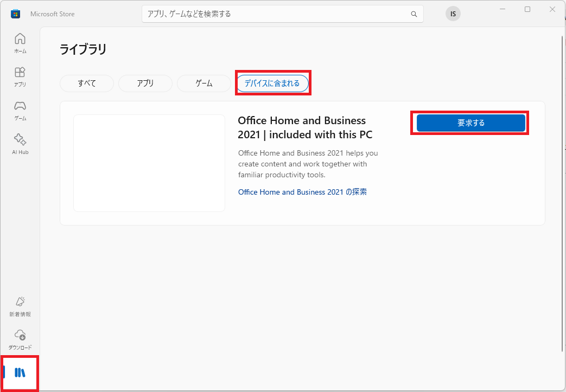Show 新着情報 (What's new) page

pos(20,306)
